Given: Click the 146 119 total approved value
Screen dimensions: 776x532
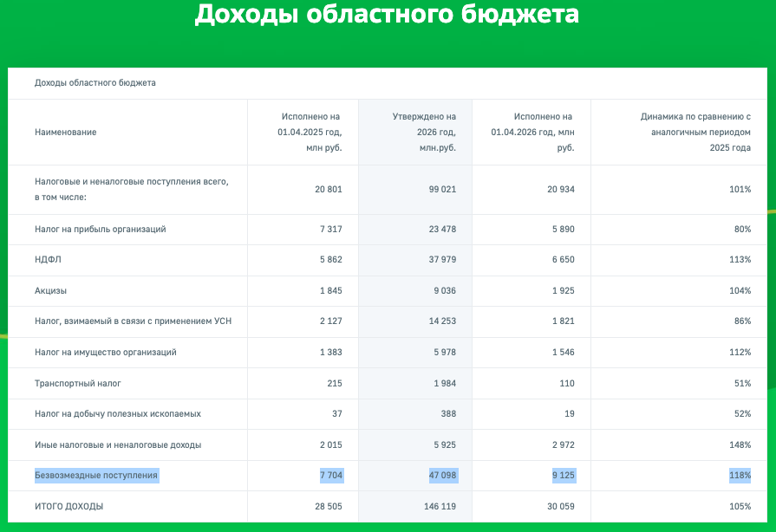Looking at the screenshot, I should [440, 506].
